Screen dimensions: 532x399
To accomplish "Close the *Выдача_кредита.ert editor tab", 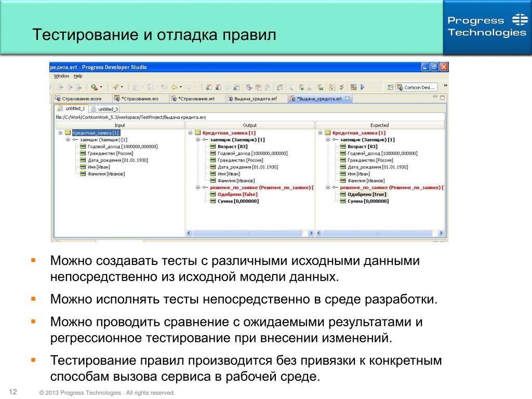I will (347, 98).
